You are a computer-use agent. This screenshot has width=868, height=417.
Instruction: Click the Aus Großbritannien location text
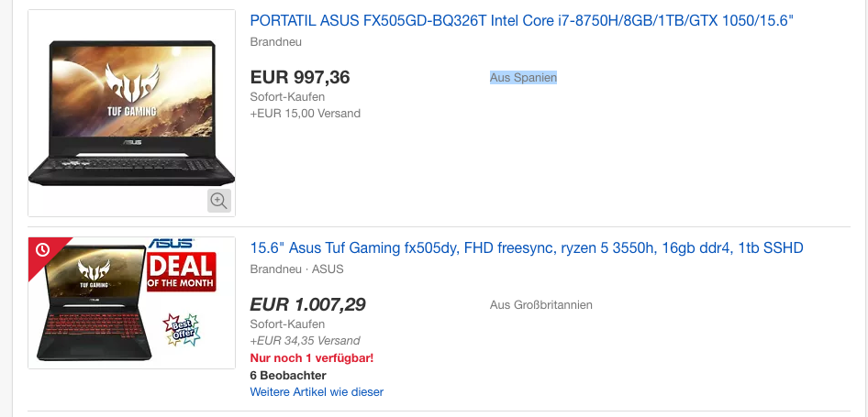pos(540,305)
